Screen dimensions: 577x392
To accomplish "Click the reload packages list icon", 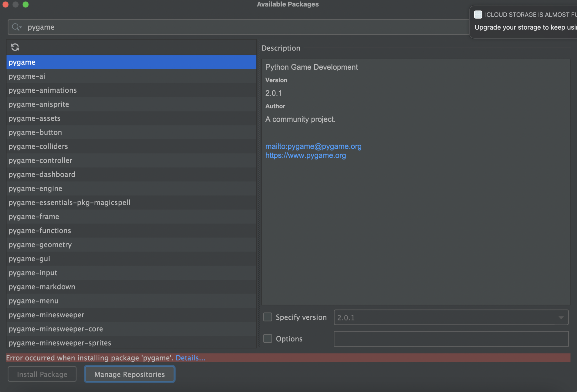I will 15,47.
